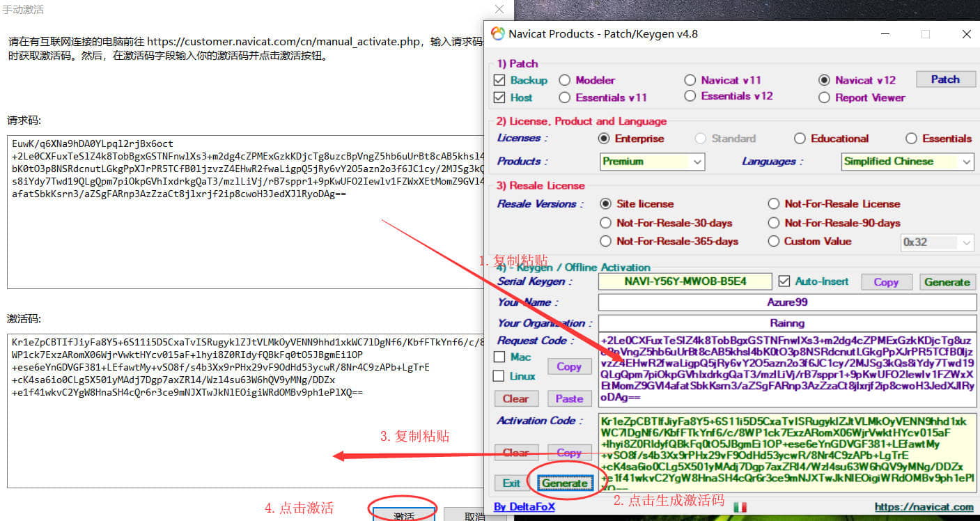This screenshot has height=521, width=980.
Task: Toggle the Backup checkbox
Action: (499, 80)
